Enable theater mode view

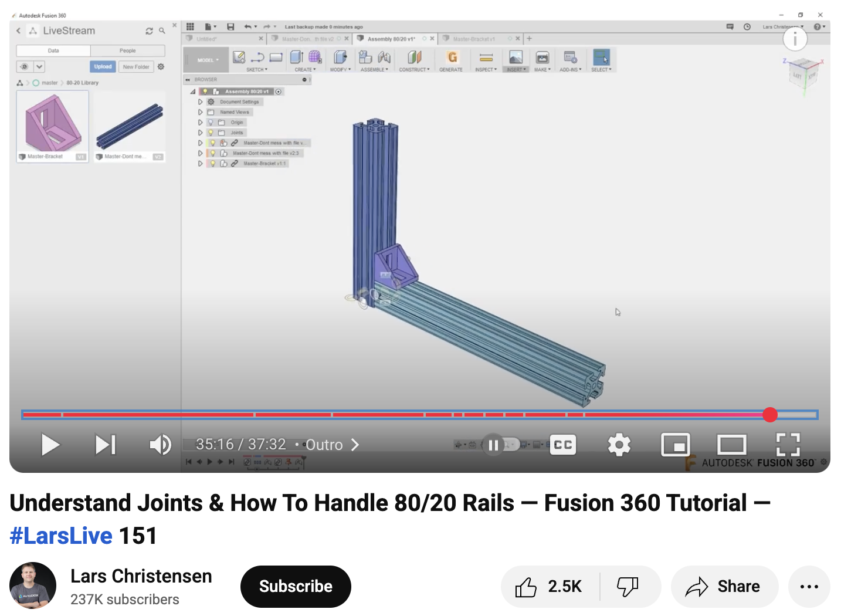(731, 445)
